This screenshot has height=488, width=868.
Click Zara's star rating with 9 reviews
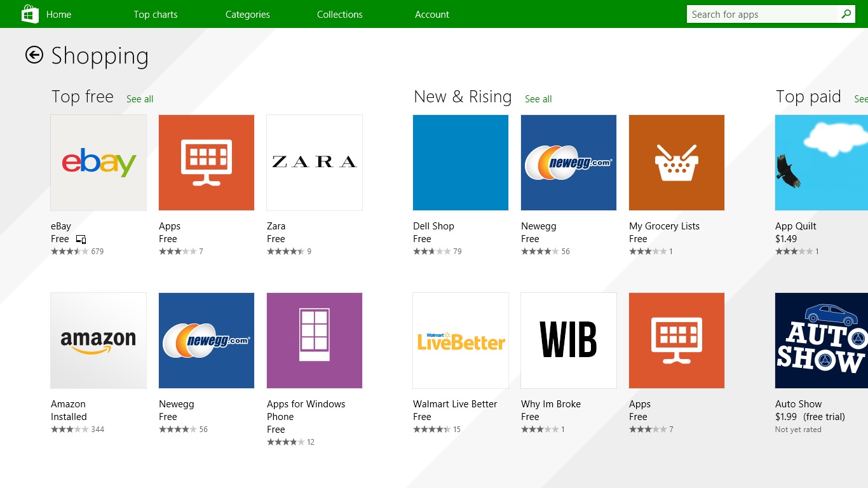289,252
